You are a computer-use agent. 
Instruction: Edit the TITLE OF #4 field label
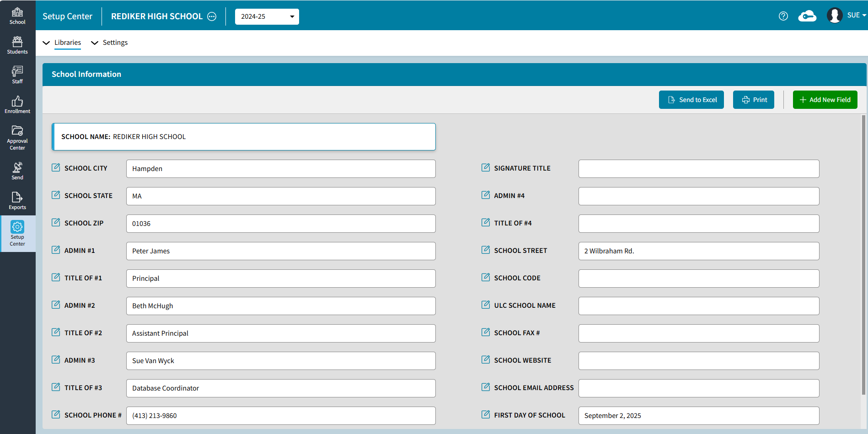[x=486, y=222]
